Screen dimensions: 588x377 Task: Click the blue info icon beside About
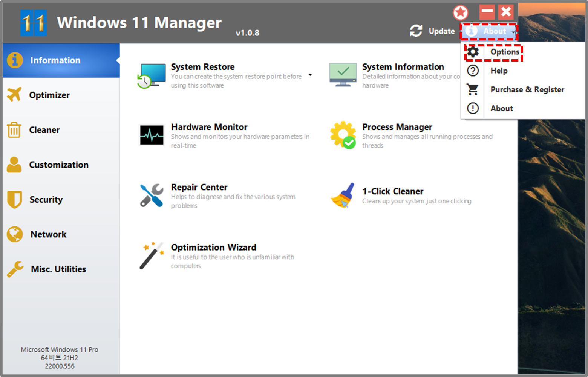(471, 31)
